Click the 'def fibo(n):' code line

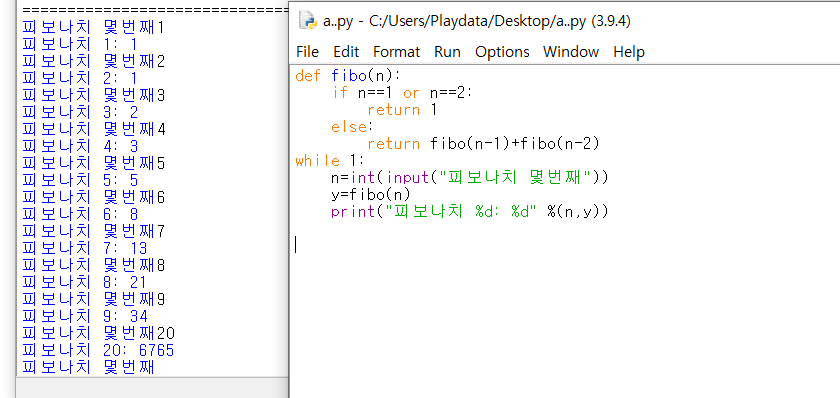(x=348, y=76)
